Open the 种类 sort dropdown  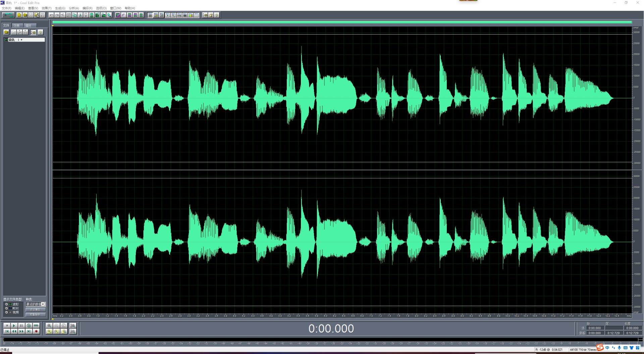click(x=43, y=304)
